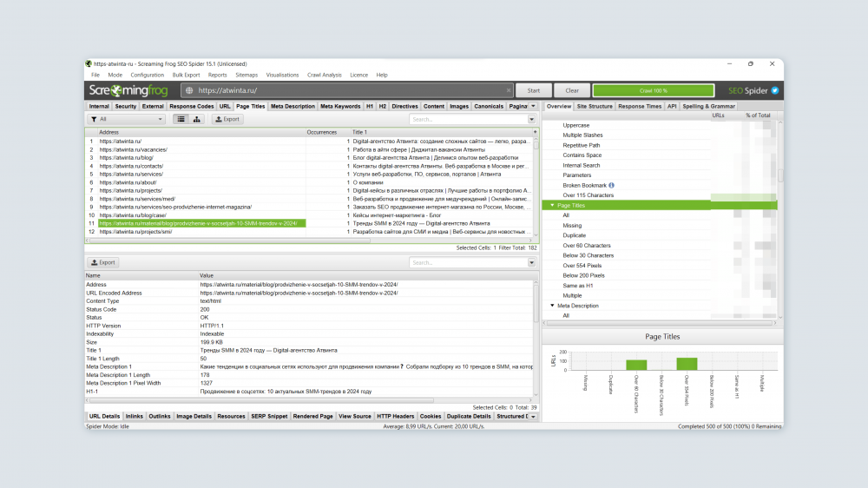Image resolution: width=868 pixels, height=488 pixels.
Task: Collapse the Page Titles tree section
Action: click(552, 206)
